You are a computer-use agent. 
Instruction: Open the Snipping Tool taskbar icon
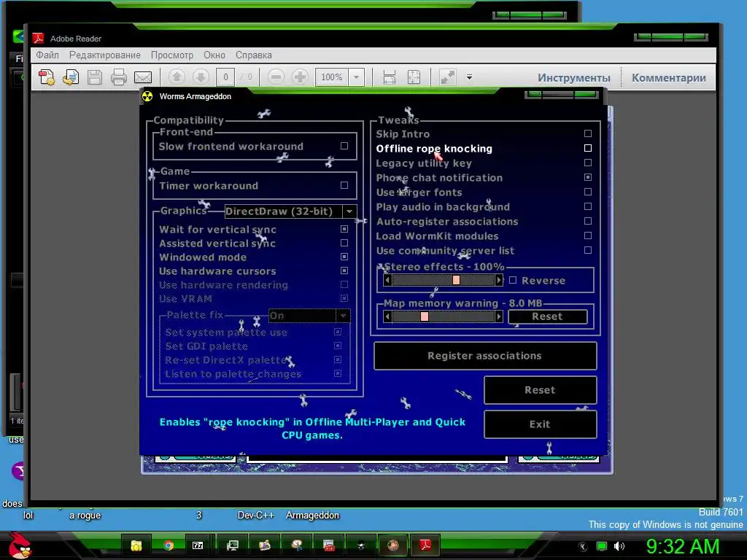297,545
